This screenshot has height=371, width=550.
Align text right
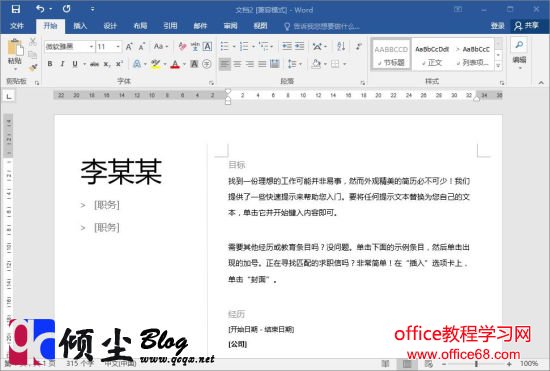pyautogui.click(x=250, y=64)
